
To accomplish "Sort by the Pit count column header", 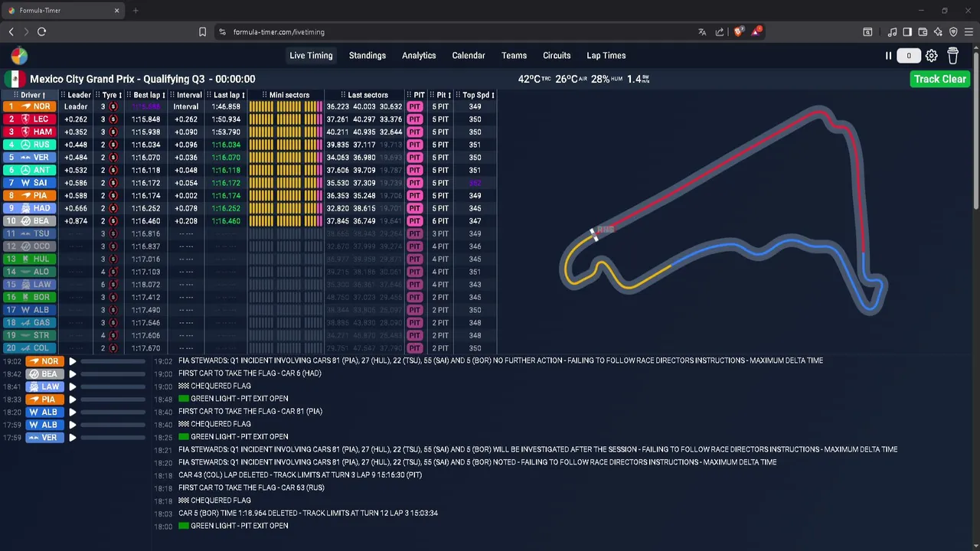I will pyautogui.click(x=441, y=95).
